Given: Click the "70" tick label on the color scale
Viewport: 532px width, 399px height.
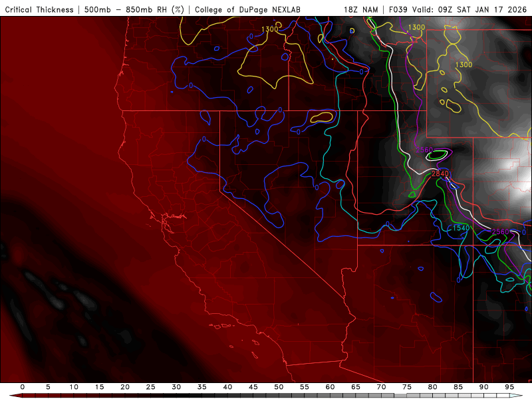Looking at the screenshot, I should coord(381,387).
